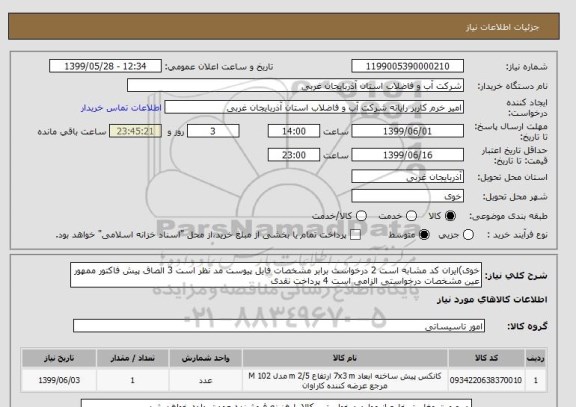Click the need date cell 1399/06/03
576x407 pixels.
click(59, 381)
